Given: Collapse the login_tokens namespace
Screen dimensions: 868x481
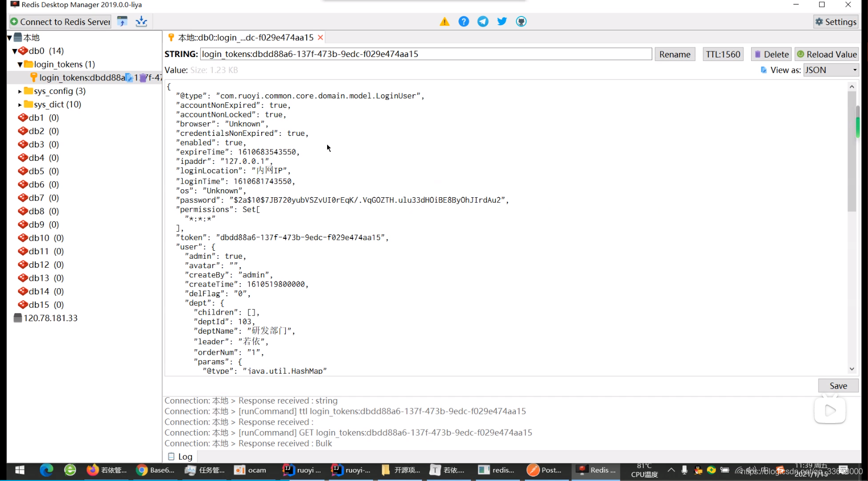Looking at the screenshot, I should coord(20,64).
